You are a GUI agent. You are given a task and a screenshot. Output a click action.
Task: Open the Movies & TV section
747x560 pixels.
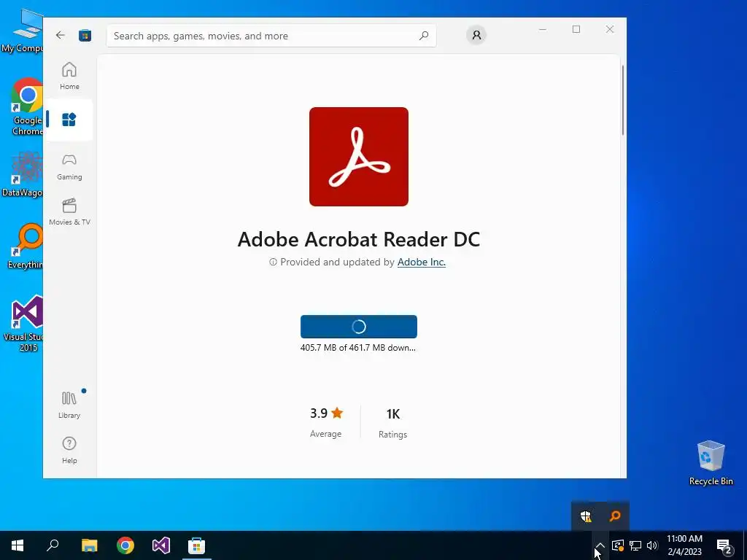coord(69,212)
